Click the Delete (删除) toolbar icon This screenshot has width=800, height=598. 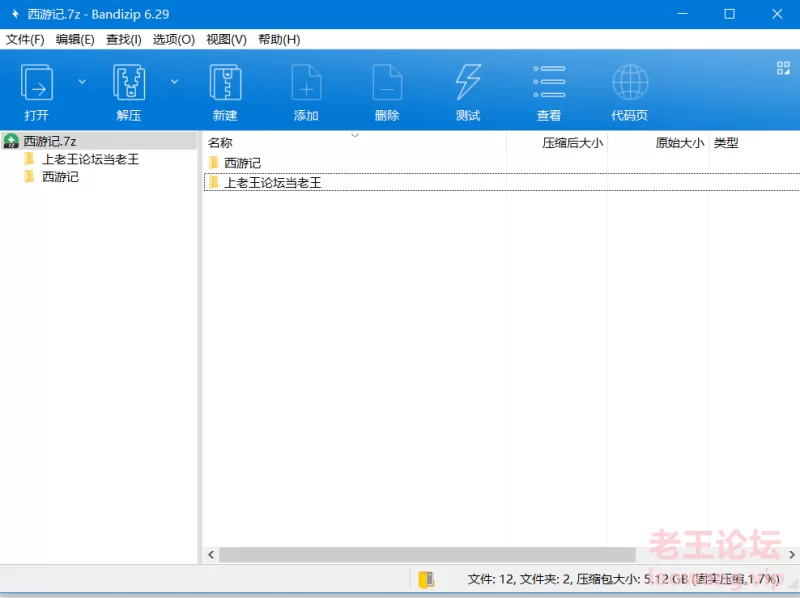(x=387, y=82)
